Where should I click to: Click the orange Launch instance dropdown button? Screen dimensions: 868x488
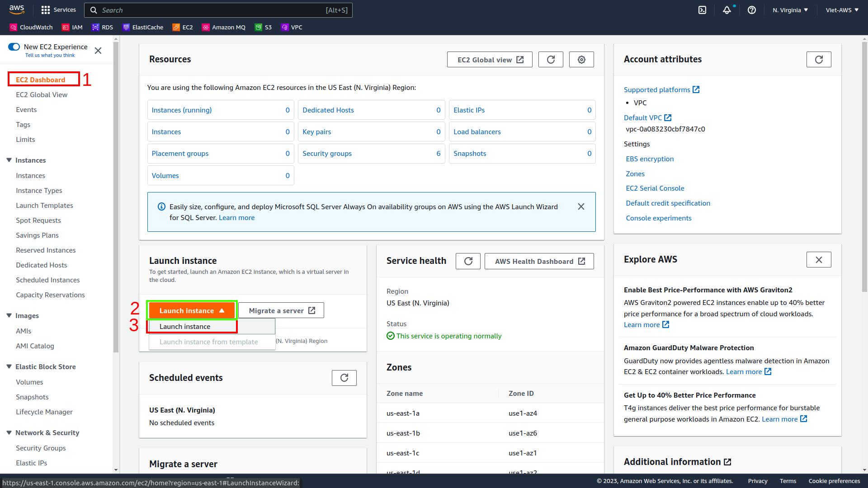point(192,310)
